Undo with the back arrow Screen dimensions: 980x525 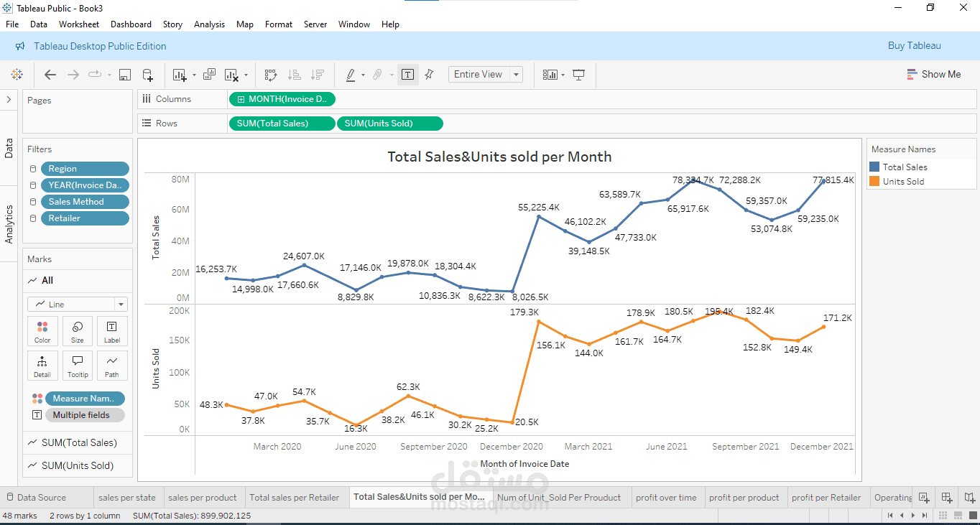[x=50, y=75]
